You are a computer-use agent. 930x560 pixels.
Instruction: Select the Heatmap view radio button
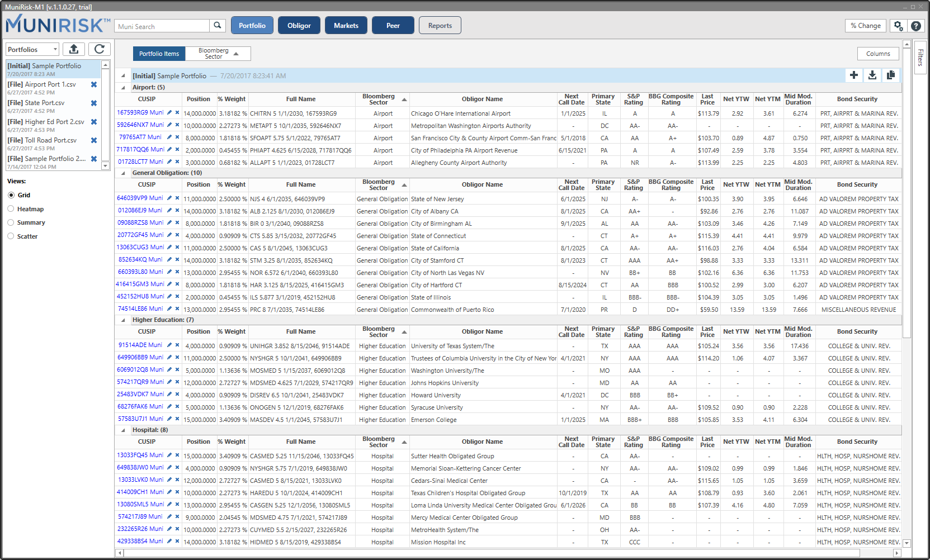(11, 209)
